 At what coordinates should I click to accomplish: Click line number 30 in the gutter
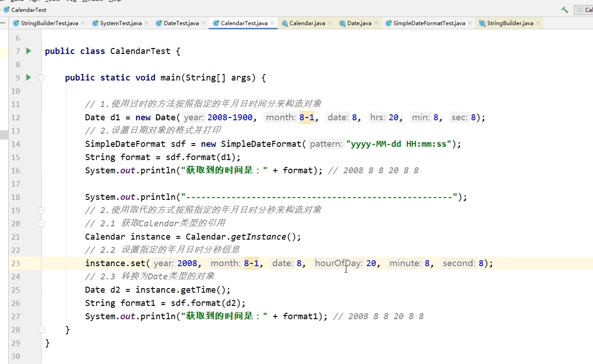pyautogui.click(x=15, y=356)
